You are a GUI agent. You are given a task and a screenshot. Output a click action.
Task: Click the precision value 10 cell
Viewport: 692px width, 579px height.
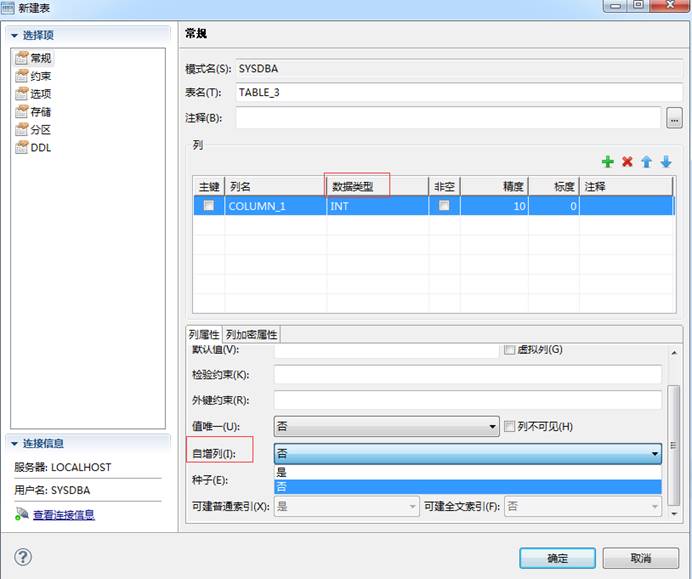pyautogui.click(x=494, y=206)
